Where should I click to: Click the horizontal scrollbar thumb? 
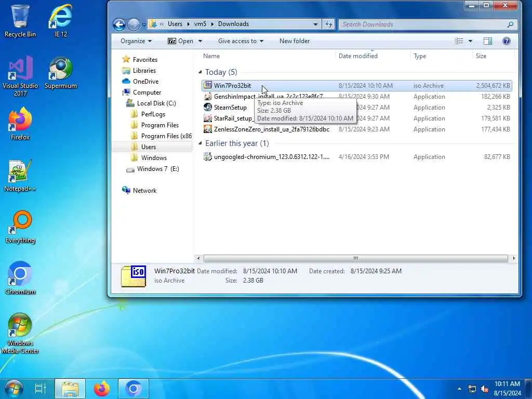click(355, 258)
